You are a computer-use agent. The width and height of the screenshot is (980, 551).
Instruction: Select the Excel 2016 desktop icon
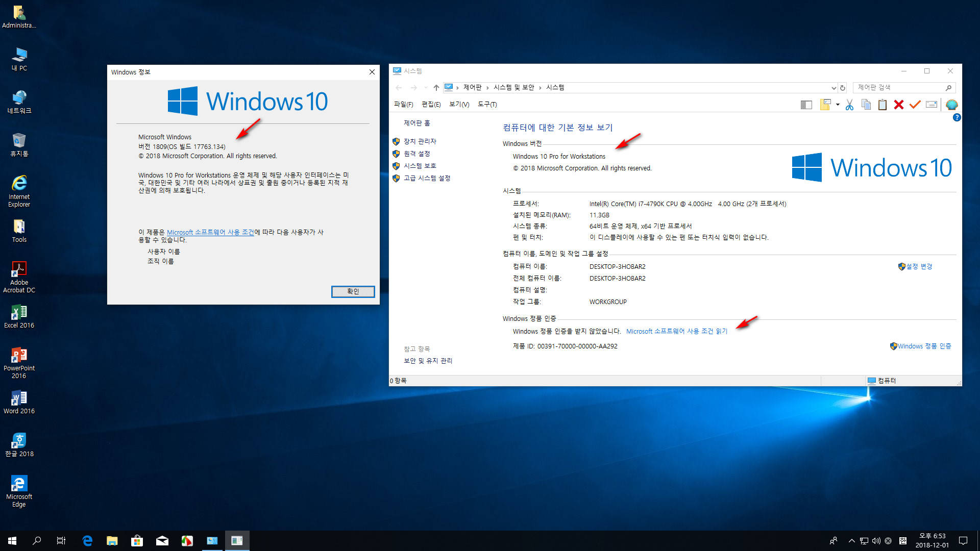19,316
